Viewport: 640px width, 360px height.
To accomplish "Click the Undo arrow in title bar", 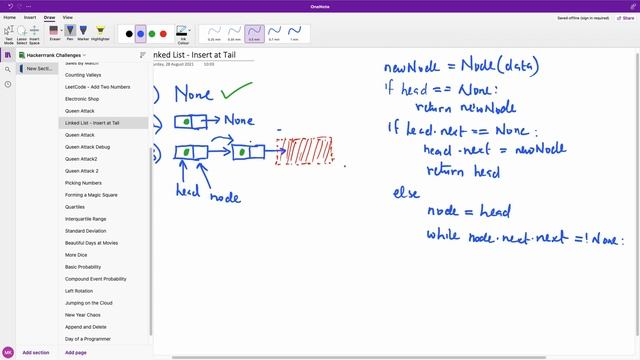I will point(10,6).
